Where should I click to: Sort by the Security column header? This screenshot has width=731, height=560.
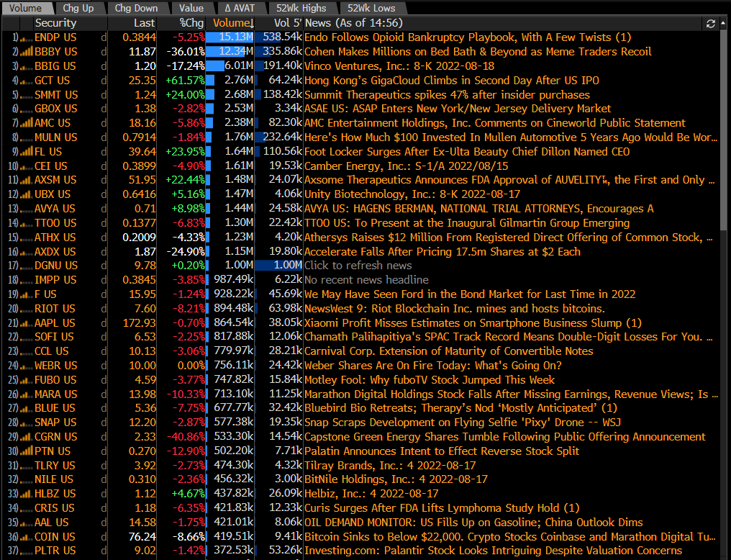pos(55,23)
